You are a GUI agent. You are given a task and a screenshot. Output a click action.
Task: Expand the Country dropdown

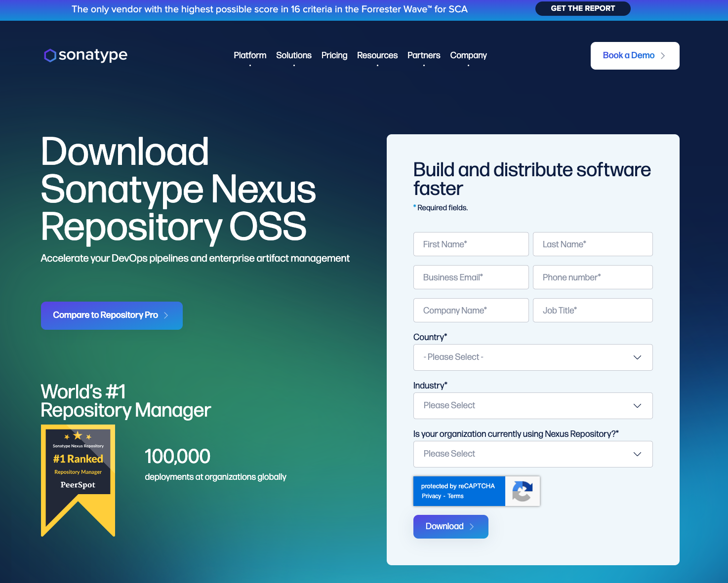click(532, 357)
